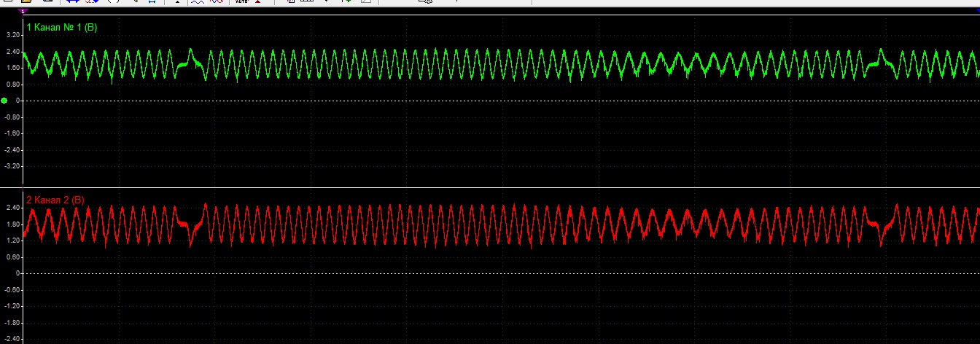980x344 pixels.
Task: Click the 3.20 value on channel 1 axis
Action: tap(12, 35)
